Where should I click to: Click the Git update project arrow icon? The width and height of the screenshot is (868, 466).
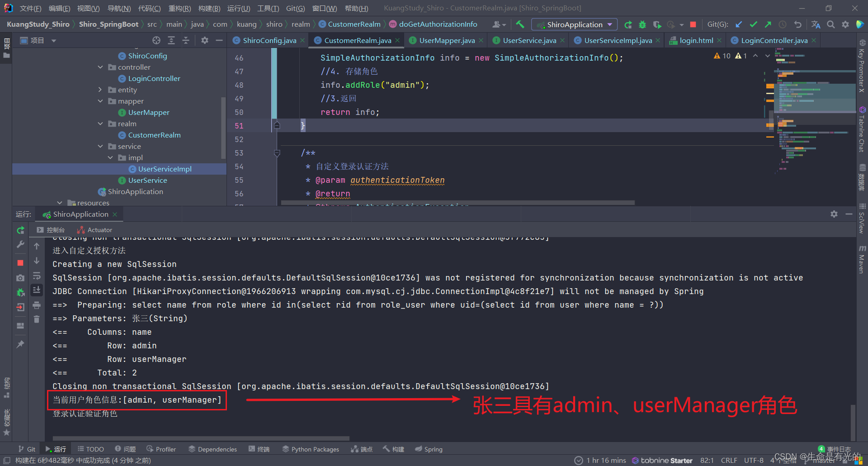[739, 24]
